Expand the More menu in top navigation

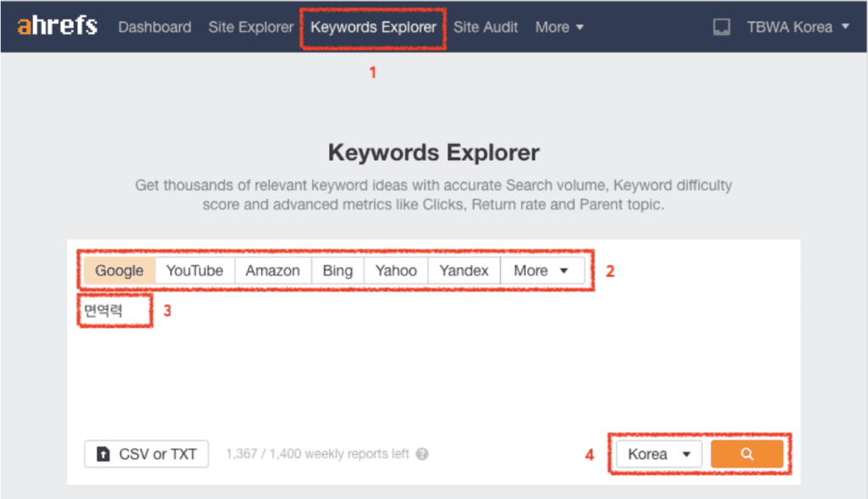[x=559, y=27]
